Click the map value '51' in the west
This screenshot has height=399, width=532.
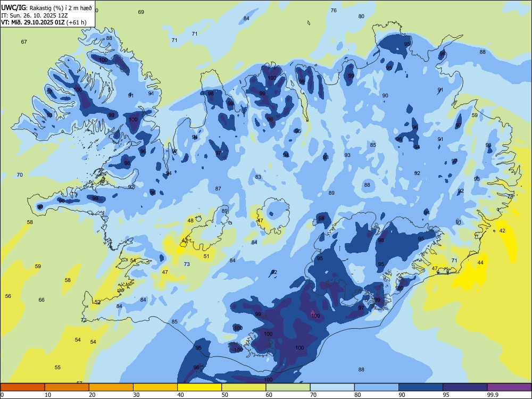pos(206,256)
